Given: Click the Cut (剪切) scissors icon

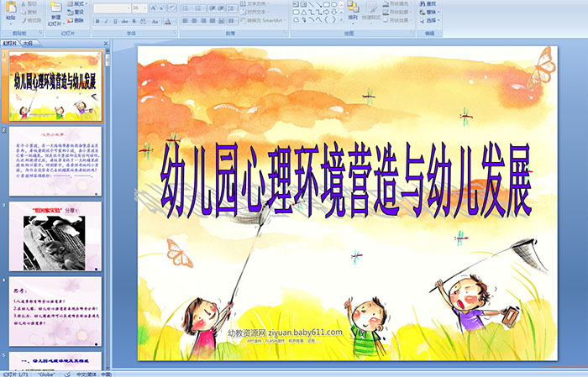Looking at the screenshot, I should click(x=24, y=3).
